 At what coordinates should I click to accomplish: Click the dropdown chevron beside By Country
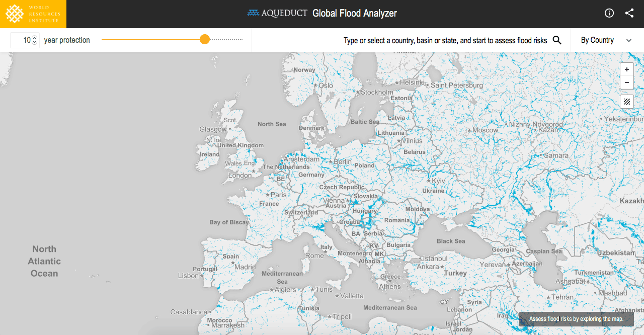tap(629, 41)
